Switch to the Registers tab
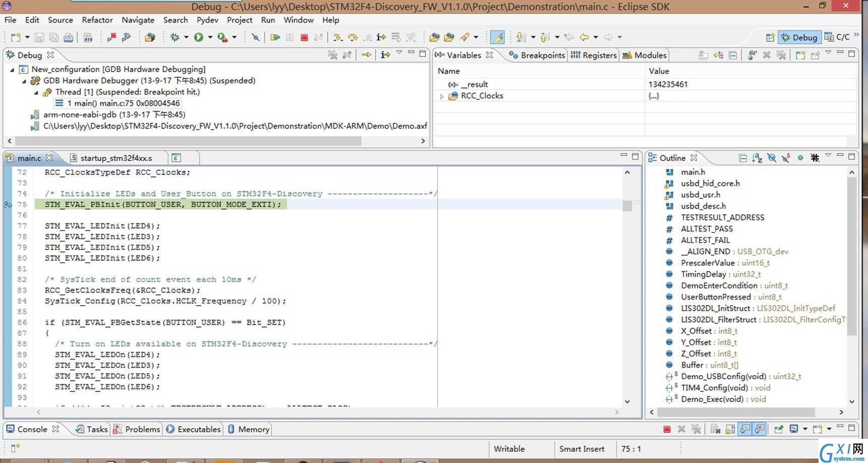The width and height of the screenshot is (868, 463). [593, 55]
